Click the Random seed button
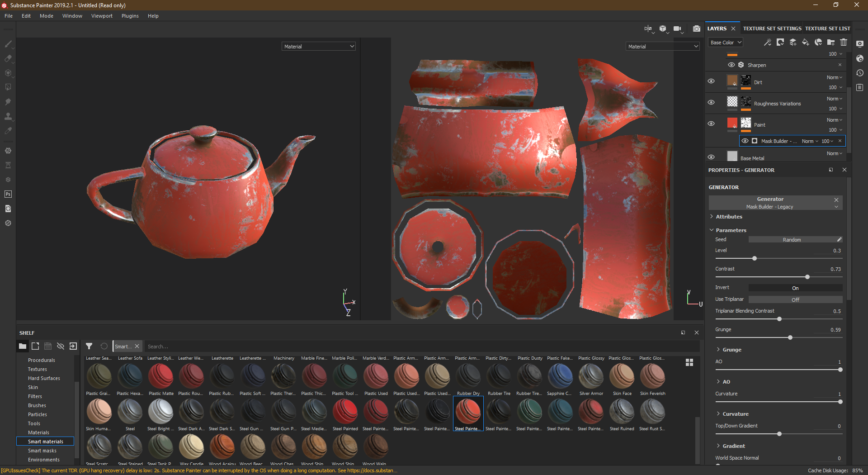Viewport: 868px width, 475px height. [792, 240]
